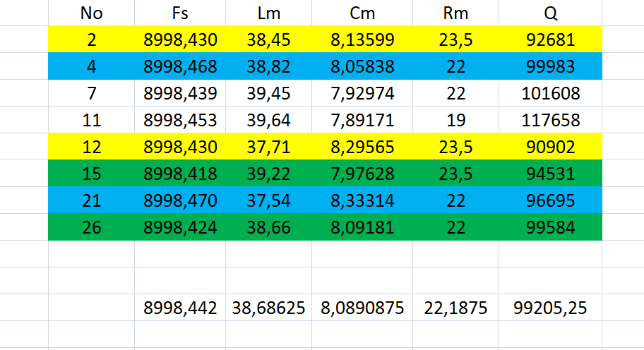Viewport: 644px width, 350px height.
Task: Click cell with No value 4
Action: tap(91, 66)
